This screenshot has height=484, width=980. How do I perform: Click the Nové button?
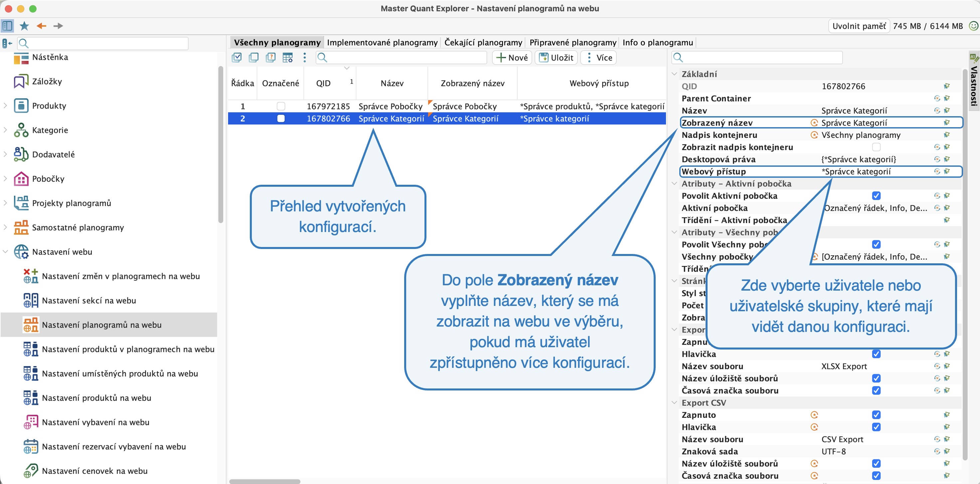(512, 58)
